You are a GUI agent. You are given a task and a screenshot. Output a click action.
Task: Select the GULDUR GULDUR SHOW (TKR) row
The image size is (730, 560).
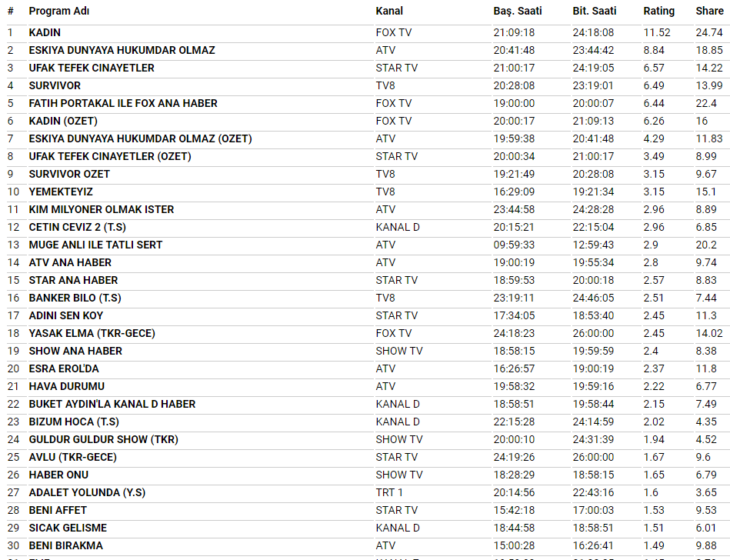pos(103,439)
